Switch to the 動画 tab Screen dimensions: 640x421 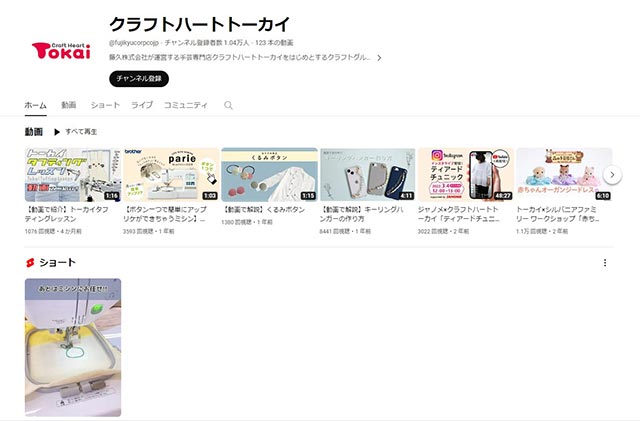click(x=69, y=105)
